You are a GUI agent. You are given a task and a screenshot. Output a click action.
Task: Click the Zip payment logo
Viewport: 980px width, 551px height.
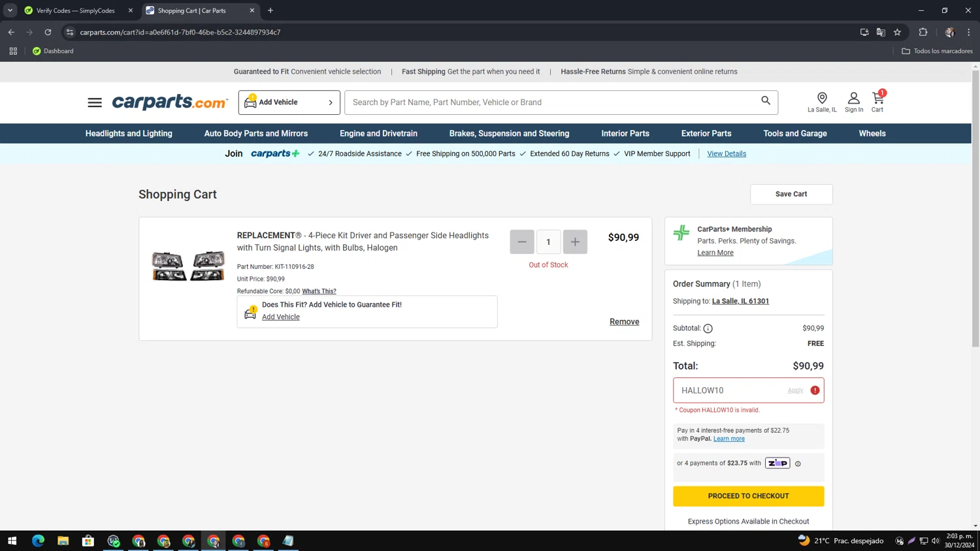(x=777, y=463)
